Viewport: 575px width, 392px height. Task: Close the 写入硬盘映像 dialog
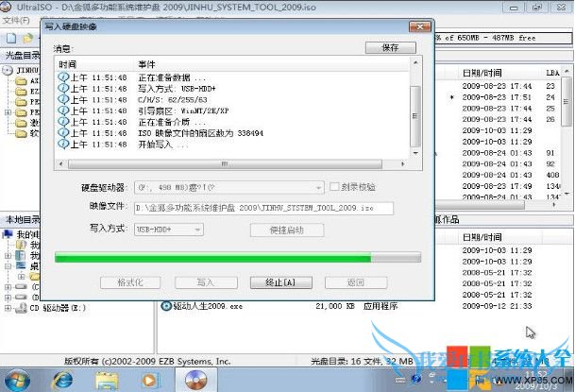[420, 26]
